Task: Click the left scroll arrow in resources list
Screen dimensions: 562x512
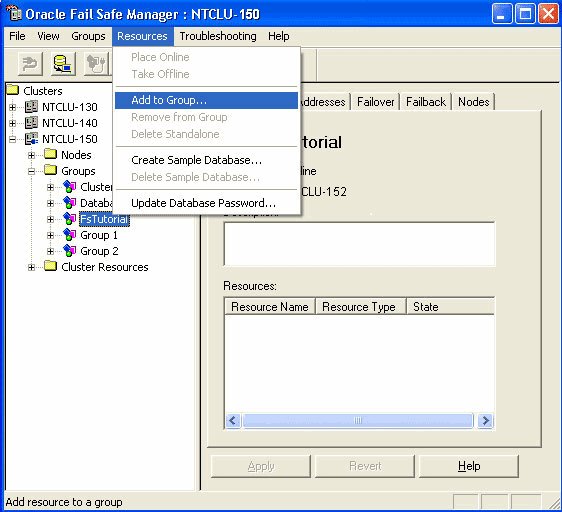Action: pos(233,420)
